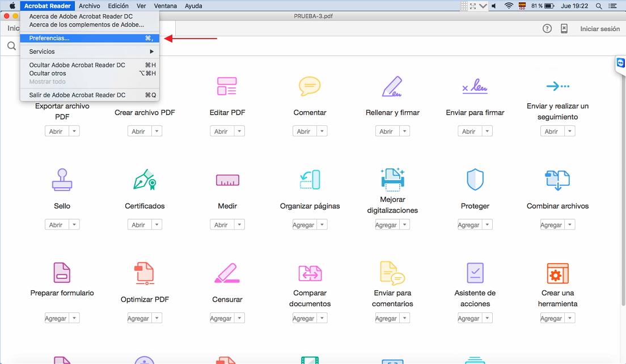Click the Combinar archivos icon
This screenshot has height=364, width=626.
pos(557,180)
